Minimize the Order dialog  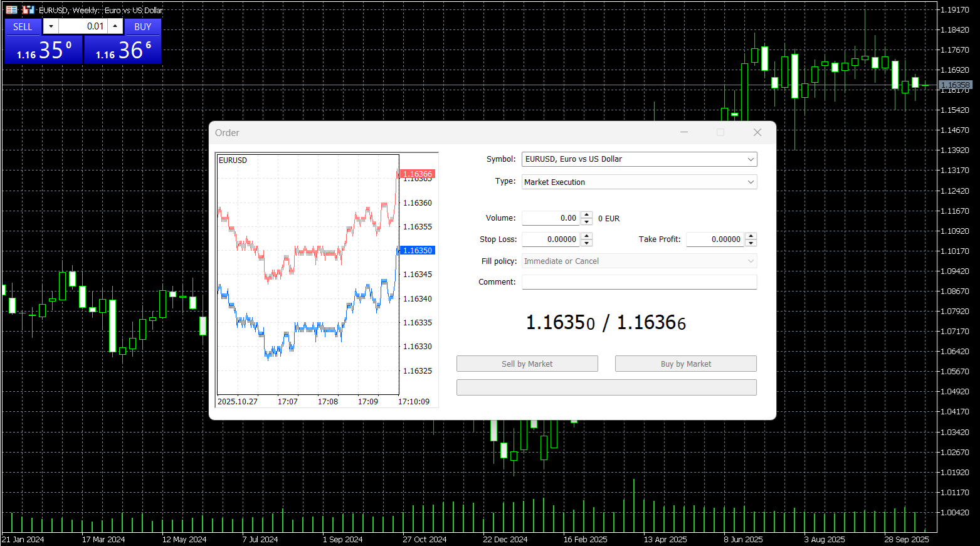tap(684, 132)
